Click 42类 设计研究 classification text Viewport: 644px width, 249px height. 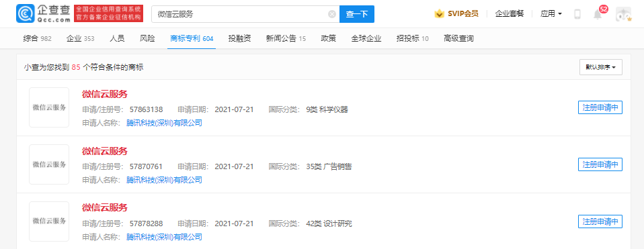coord(329,223)
